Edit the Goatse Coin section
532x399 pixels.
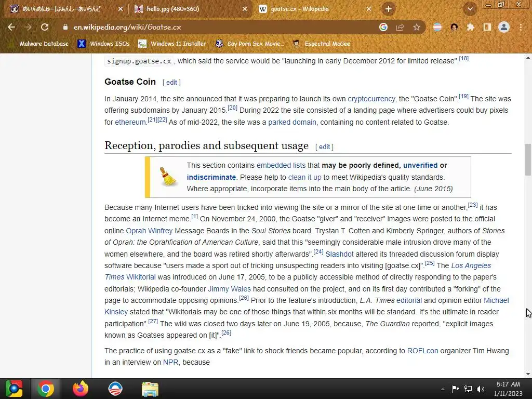coord(171,83)
